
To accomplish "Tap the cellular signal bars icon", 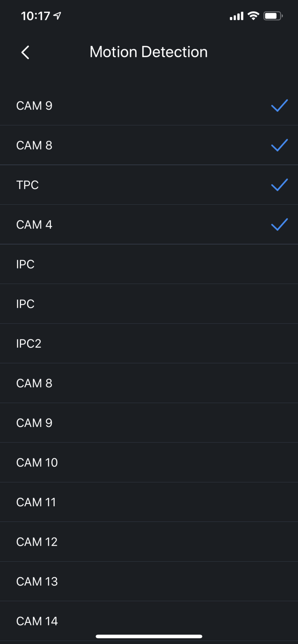I will click(x=236, y=16).
